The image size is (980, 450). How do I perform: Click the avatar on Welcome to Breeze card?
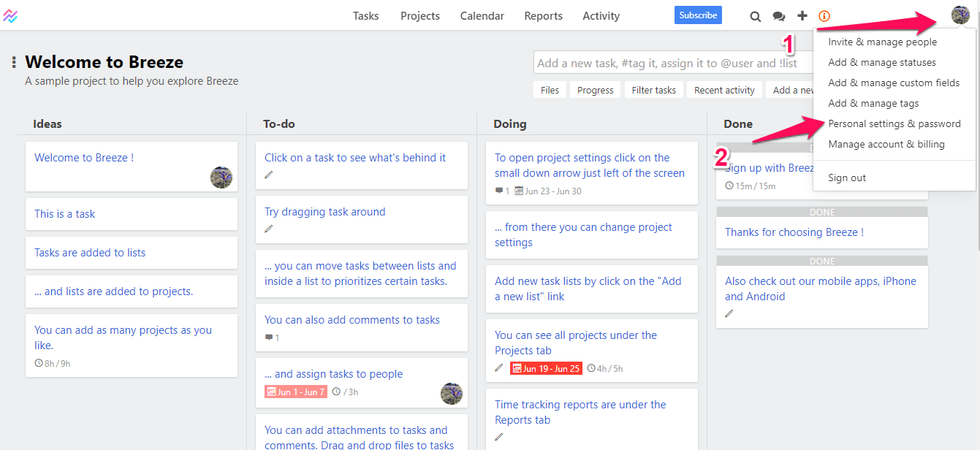pyautogui.click(x=221, y=177)
